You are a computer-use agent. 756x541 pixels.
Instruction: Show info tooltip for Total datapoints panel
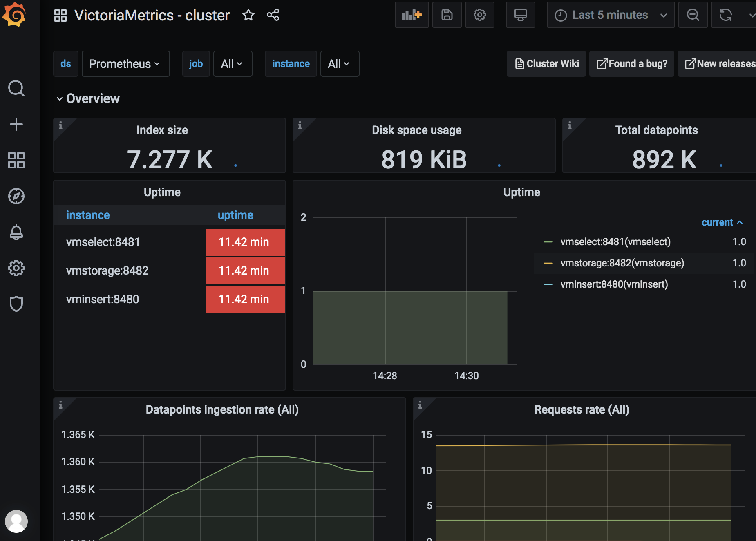tap(570, 125)
